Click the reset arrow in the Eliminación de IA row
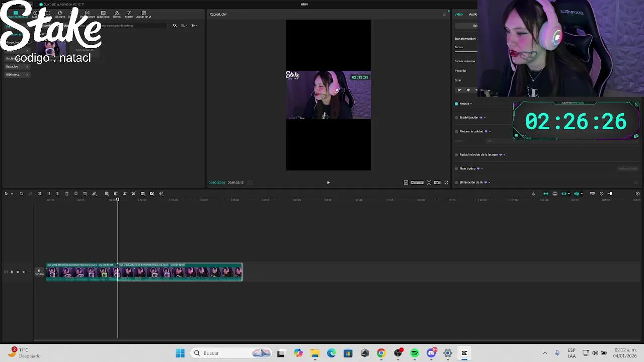The height and width of the screenshot is (362, 644). click(x=636, y=183)
